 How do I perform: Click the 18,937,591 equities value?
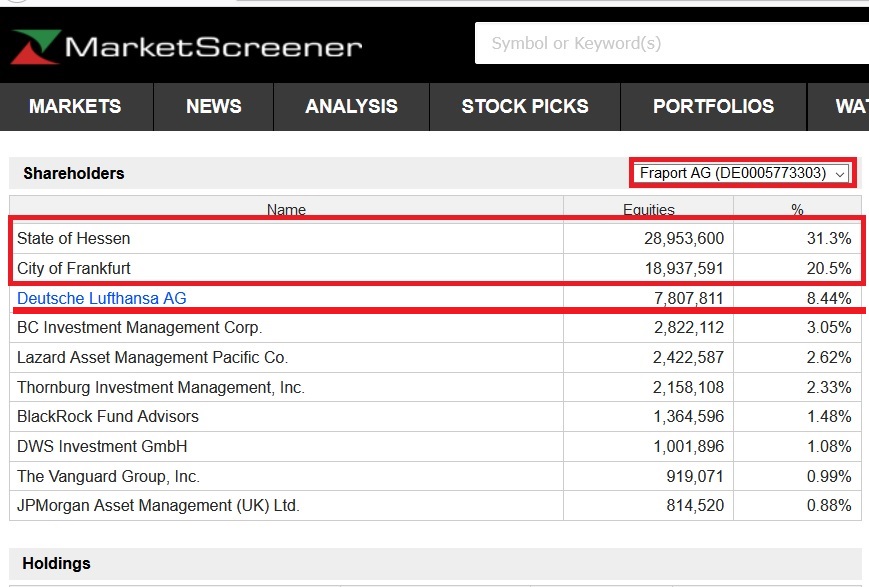pyautogui.click(x=684, y=268)
